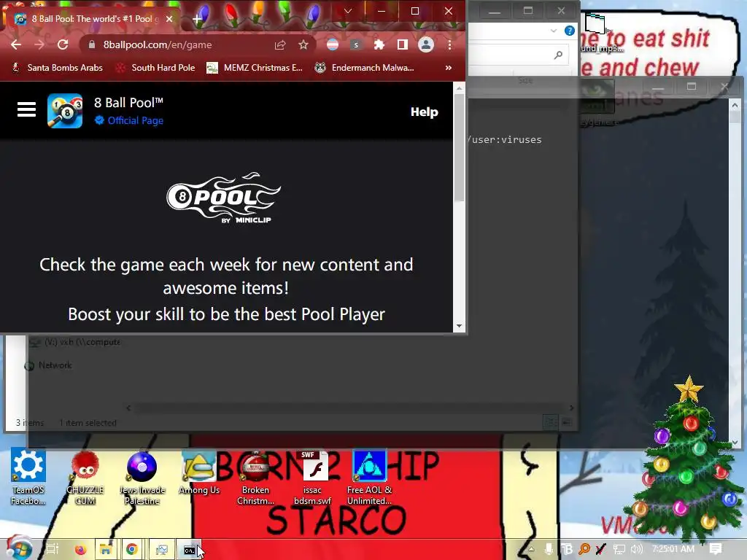Bookmark this tab with the star
Viewport: 747px width, 560px height.
point(303,44)
